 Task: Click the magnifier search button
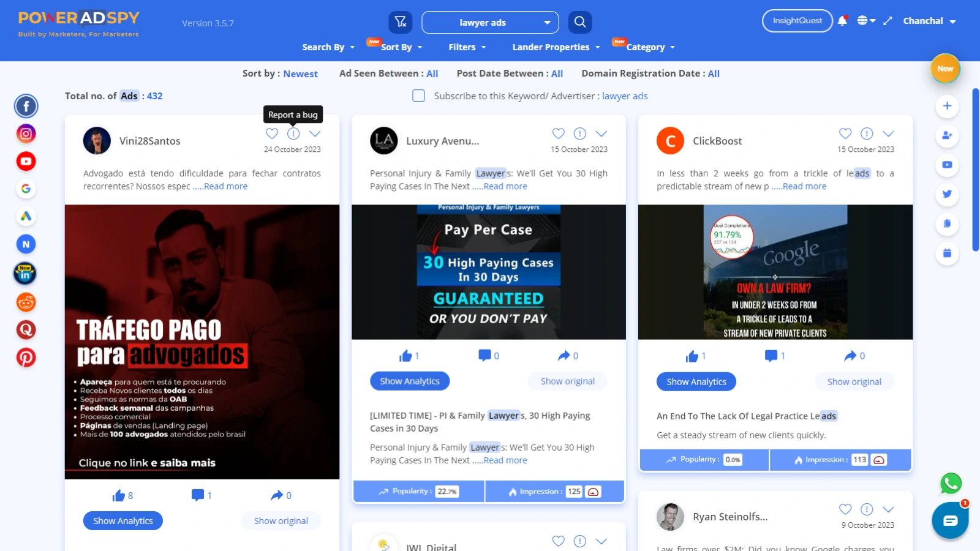580,23
